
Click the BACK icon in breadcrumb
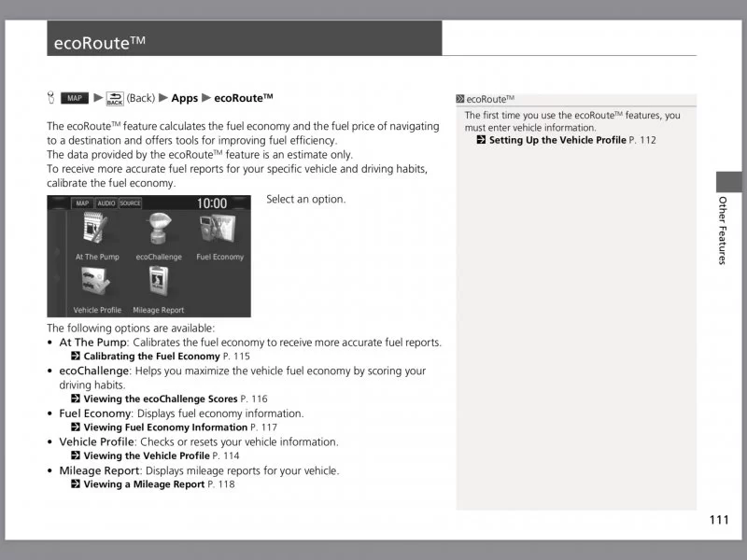(115, 98)
